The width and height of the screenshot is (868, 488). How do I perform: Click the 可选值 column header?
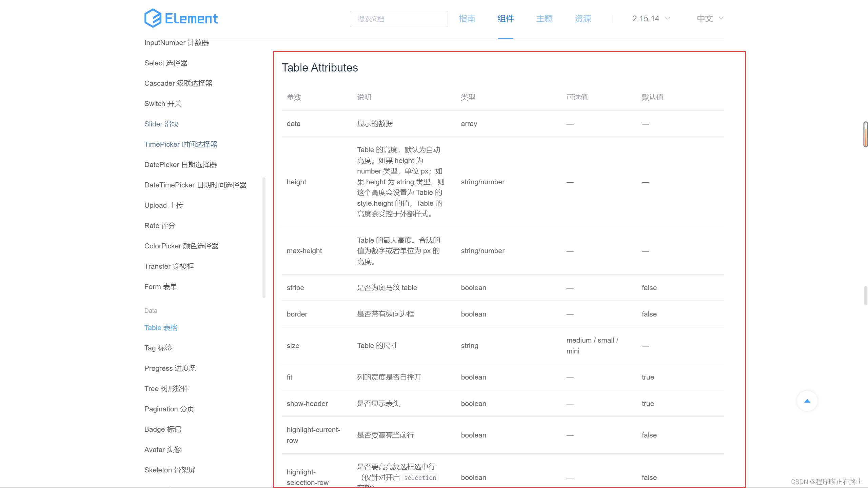(x=577, y=97)
